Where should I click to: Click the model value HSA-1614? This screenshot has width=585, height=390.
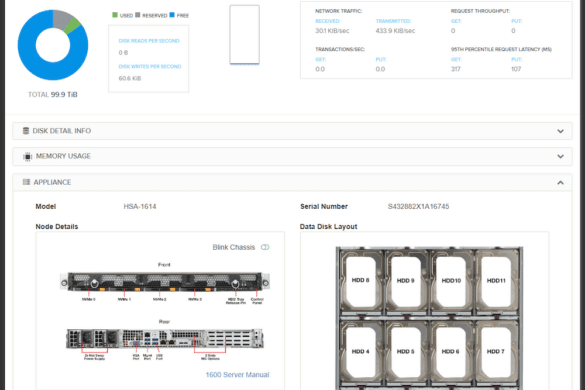[140, 206]
